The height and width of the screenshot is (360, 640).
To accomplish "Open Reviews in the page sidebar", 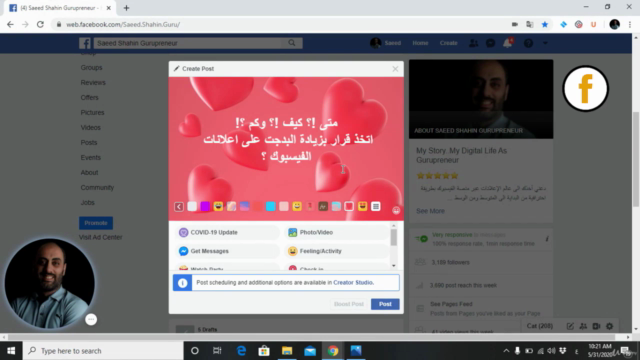I will click(x=93, y=82).
